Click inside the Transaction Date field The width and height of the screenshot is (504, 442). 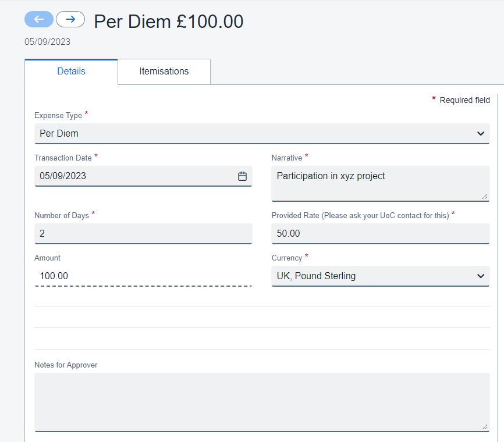click(134, 176)
